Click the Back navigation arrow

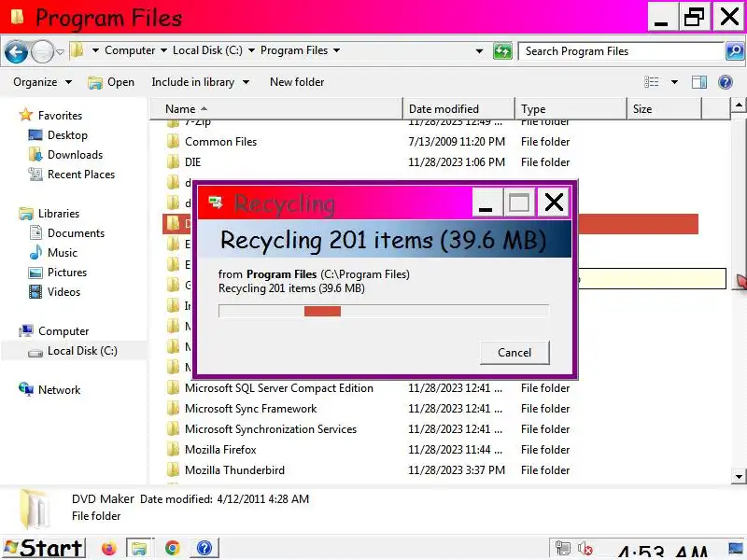click(x=16, y=51)
